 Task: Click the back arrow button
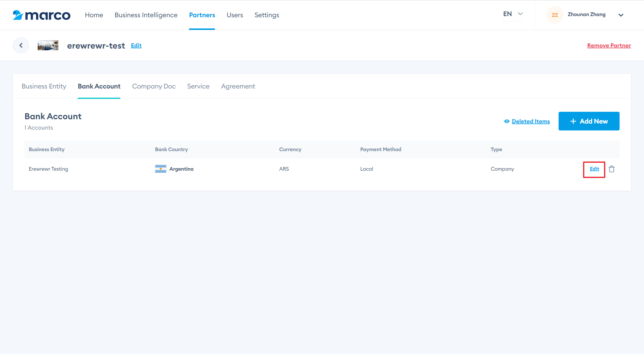click(x=21, y=45)
